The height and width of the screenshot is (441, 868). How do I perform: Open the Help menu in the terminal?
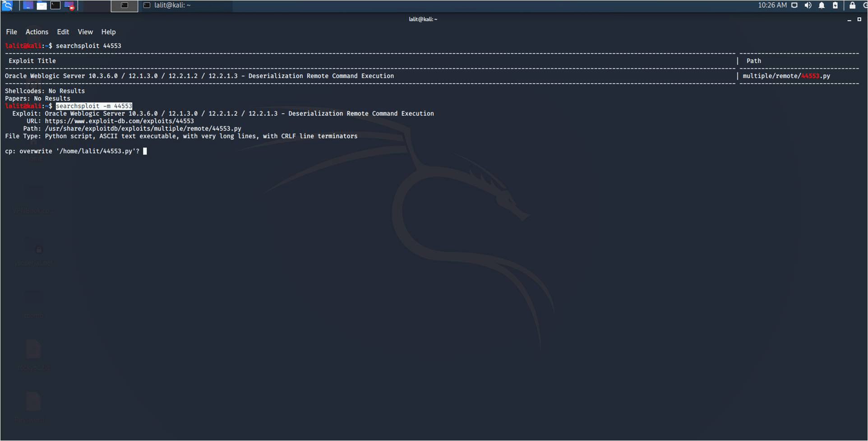coord(108,32)
